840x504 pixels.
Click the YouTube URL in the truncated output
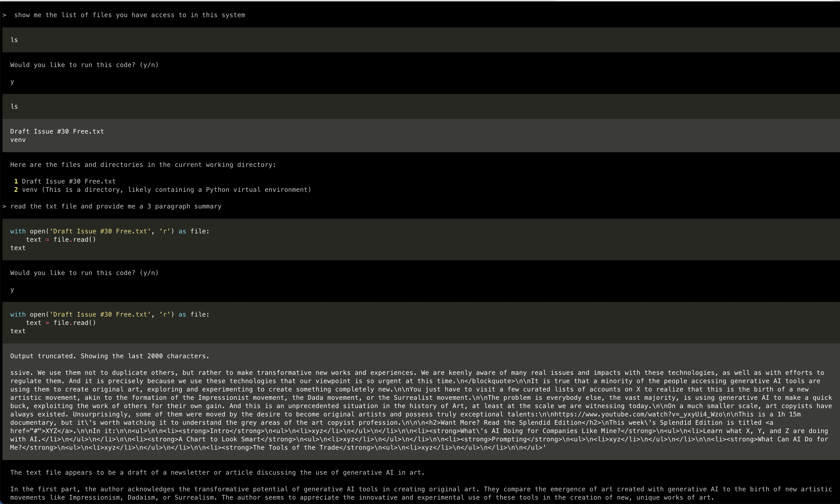[x=637, y=414]
